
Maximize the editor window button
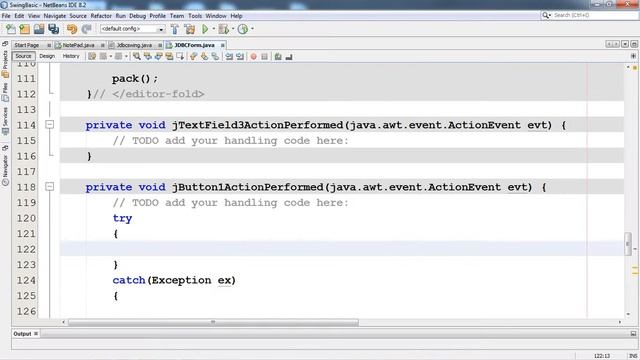(x=634, y=44)
